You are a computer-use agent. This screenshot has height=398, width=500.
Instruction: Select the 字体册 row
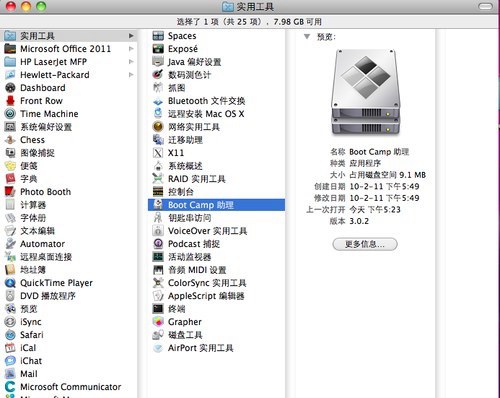click(69, 218)
